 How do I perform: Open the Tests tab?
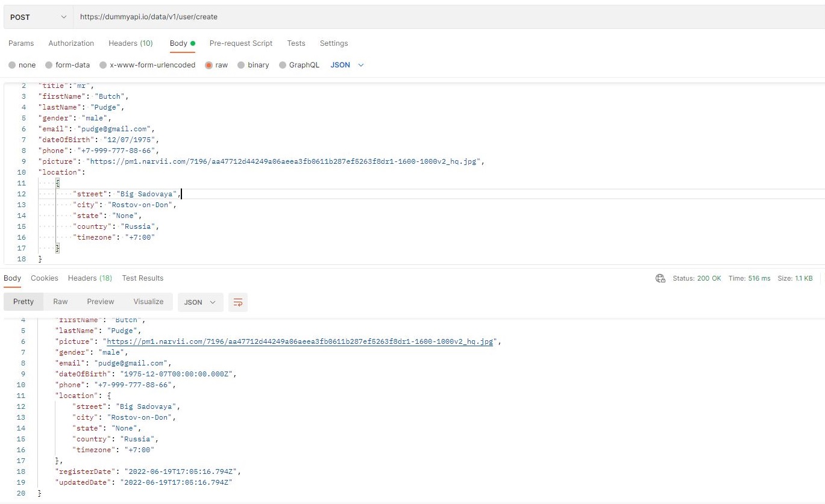(296, 43)
